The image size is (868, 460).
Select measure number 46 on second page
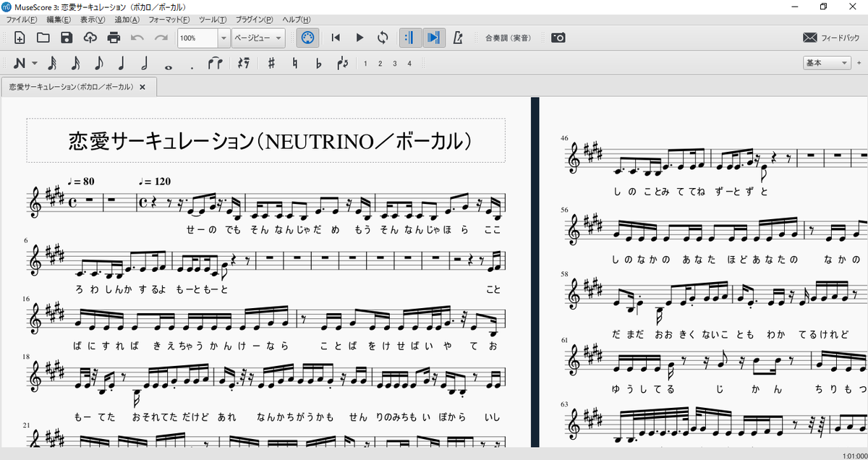click(x=565, y=137)
